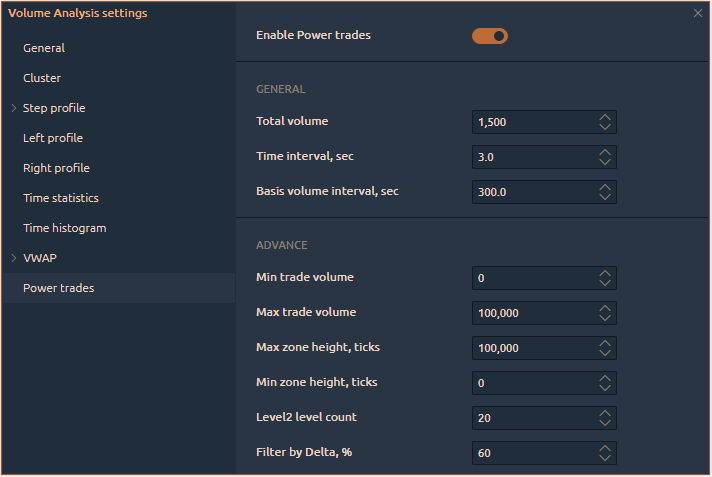
Task: Toggle the Enable Power trades switch
Action: click(x=490, y=36)
